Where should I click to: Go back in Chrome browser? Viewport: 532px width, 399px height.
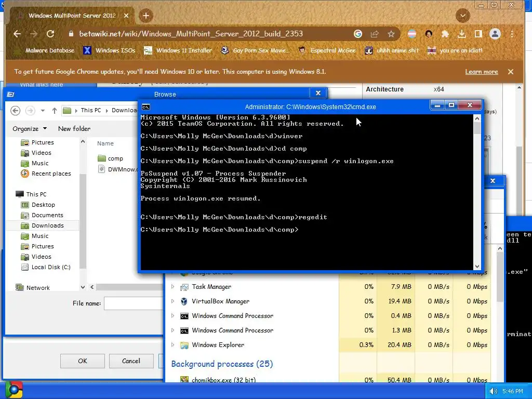click(x=17, y=34)
